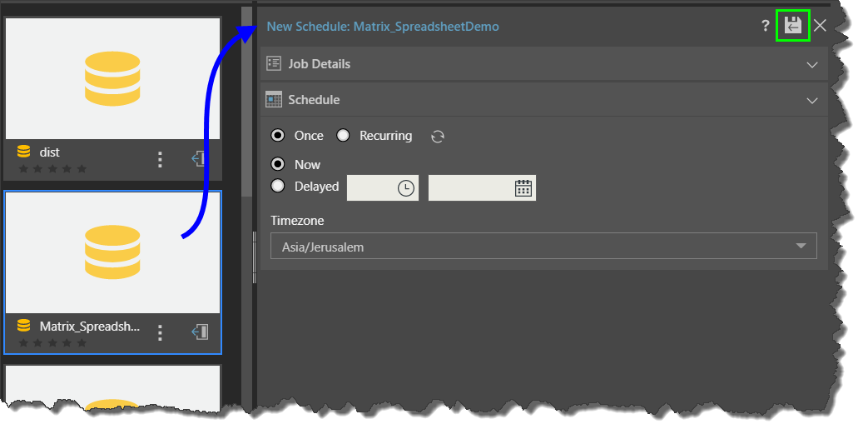Open the clock time picker icon
Image resolution: width=868 pixels, height=434 pixels.
tap(405, 188)
